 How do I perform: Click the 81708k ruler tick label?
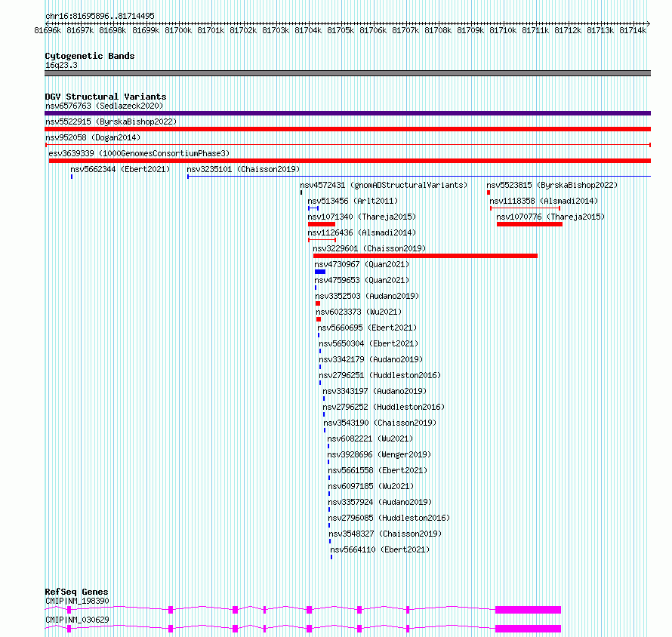coord(438,30)
